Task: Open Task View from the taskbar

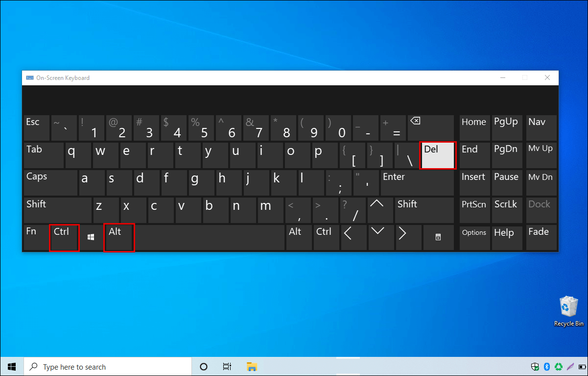Action: (x=227, y=366)
